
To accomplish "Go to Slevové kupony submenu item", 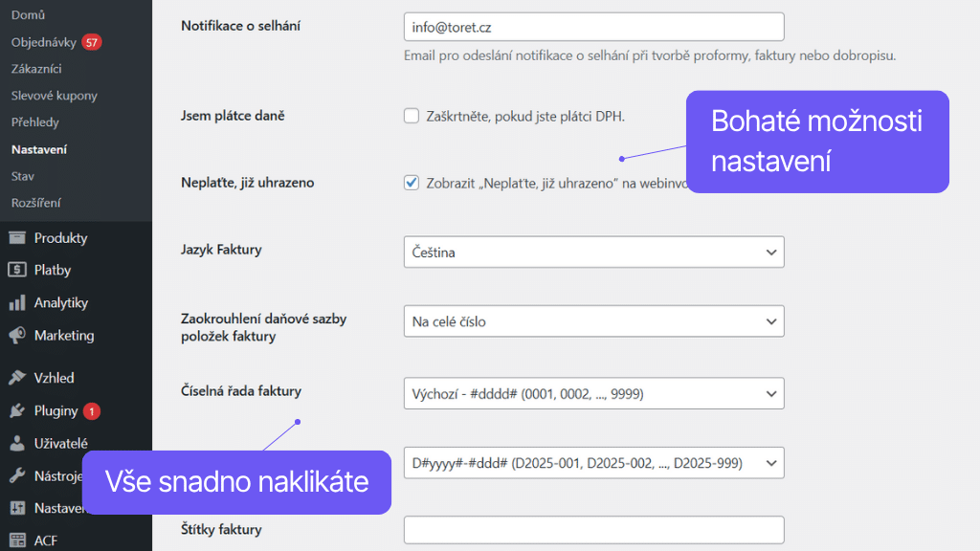I will pos(54,96).
